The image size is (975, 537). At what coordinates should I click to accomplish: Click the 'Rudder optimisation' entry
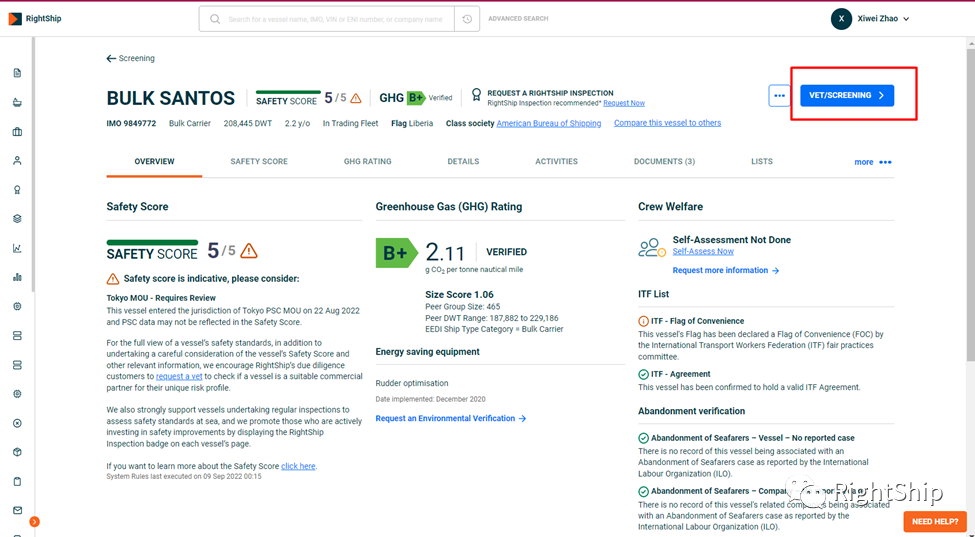pos(412,383)
